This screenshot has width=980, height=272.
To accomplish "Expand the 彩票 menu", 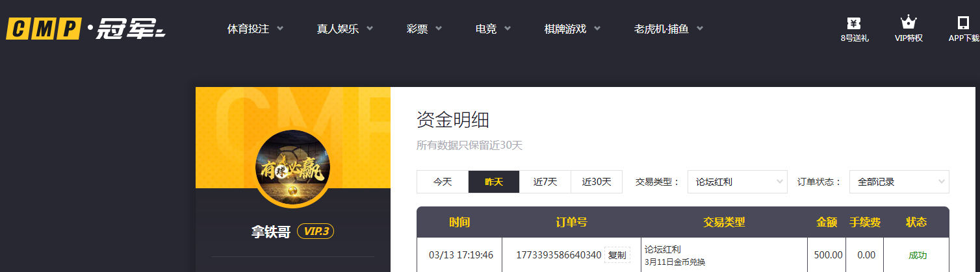I will (x=424, y=29).
